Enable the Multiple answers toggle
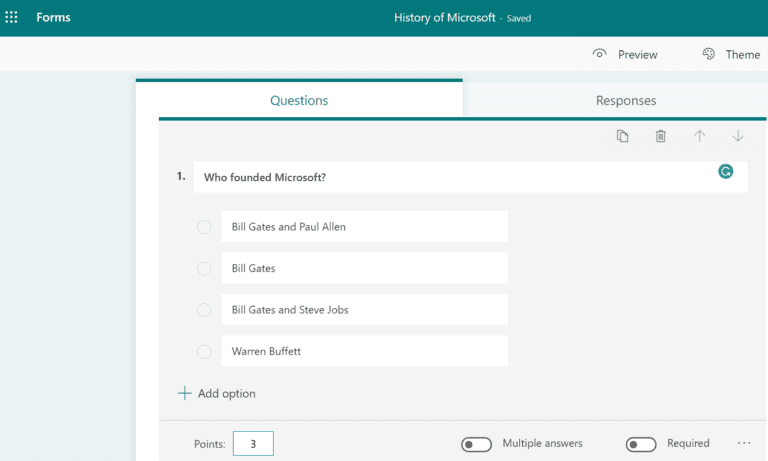Image resolution: width=768 pixels, height=461 pixels. (x=476, y=444)
